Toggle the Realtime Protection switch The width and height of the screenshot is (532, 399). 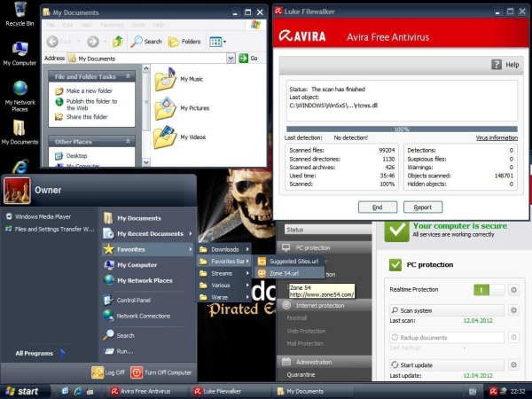pos(489,290)
